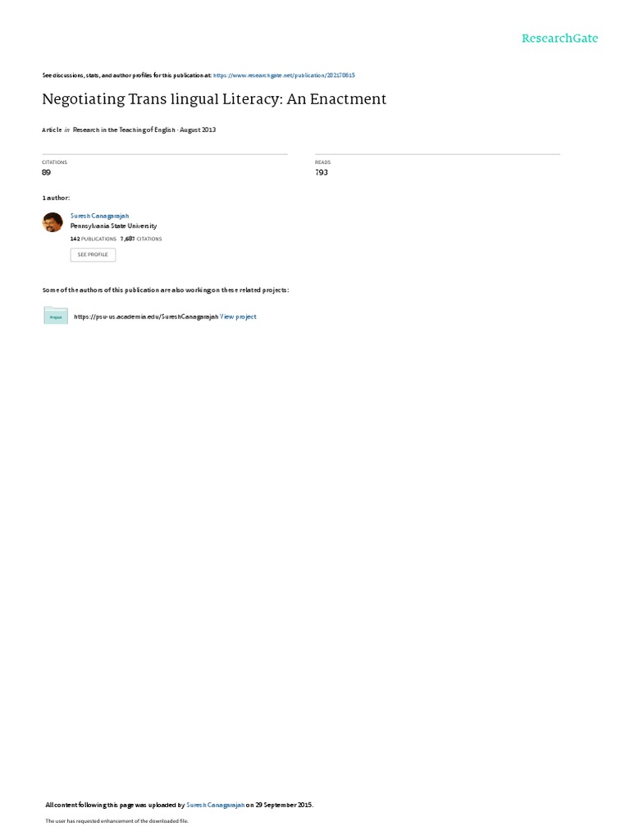630x840 pixels.
Task: Click the requested enhancement footer note
Action: point(116,820)
